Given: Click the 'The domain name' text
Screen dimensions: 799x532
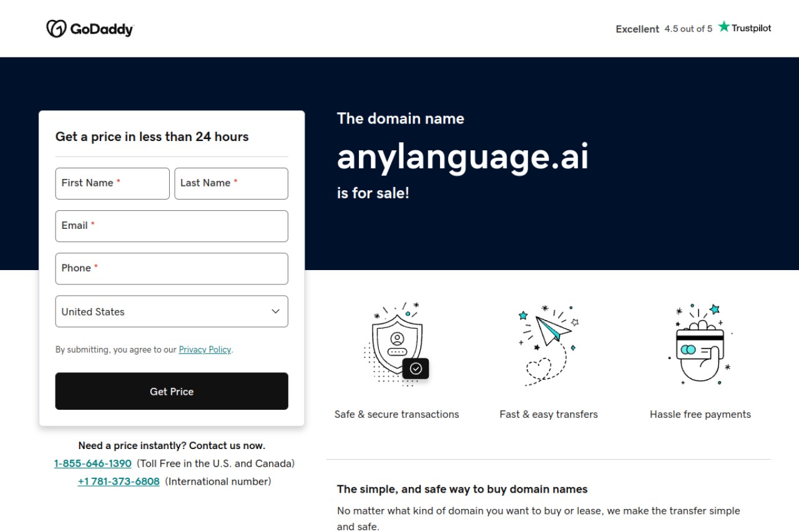Looking at the screenshot, I should pyautogui.click(x=401, y=118).
